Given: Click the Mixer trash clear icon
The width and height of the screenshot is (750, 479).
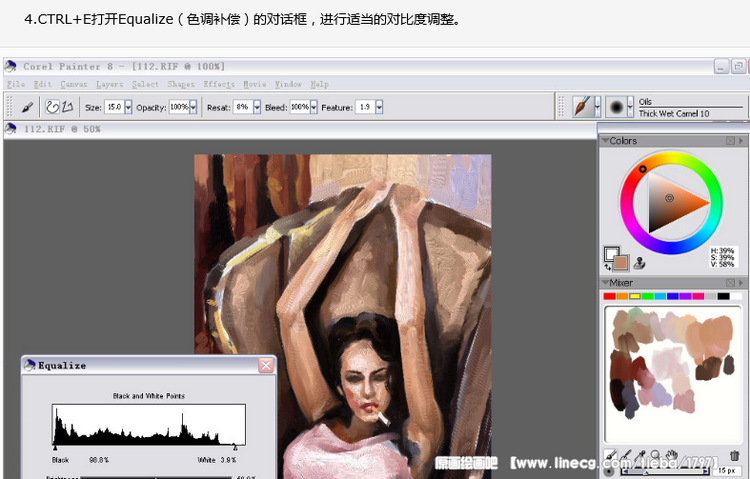Looking at the screenshot, I should [734, 455].
